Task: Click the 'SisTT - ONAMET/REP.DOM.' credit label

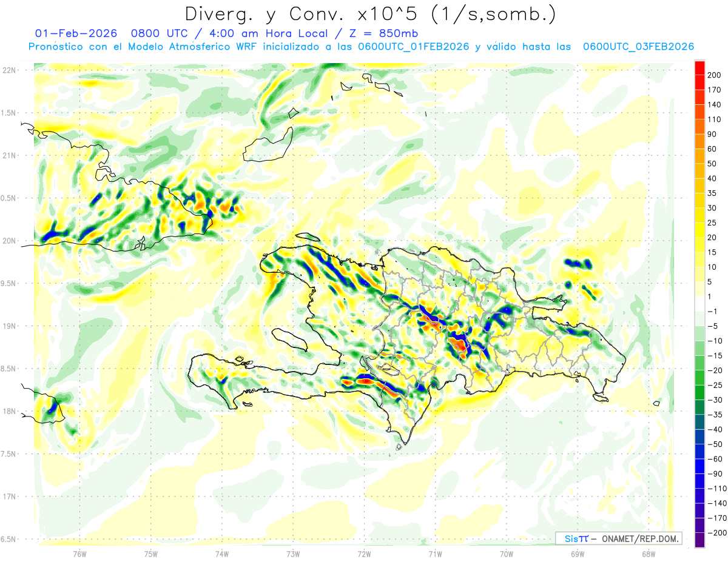Action: [619, 538]
